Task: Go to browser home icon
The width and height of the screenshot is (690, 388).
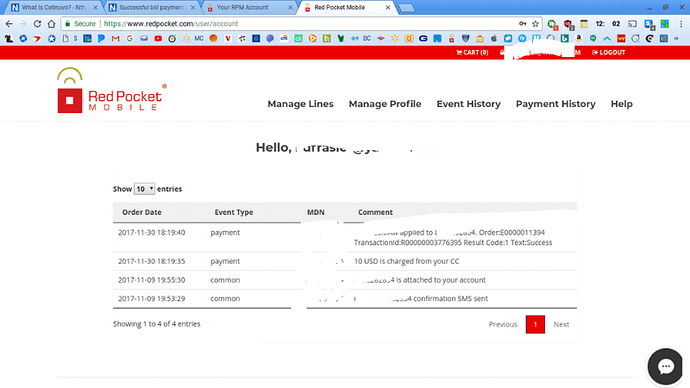Action: [51, 24]
